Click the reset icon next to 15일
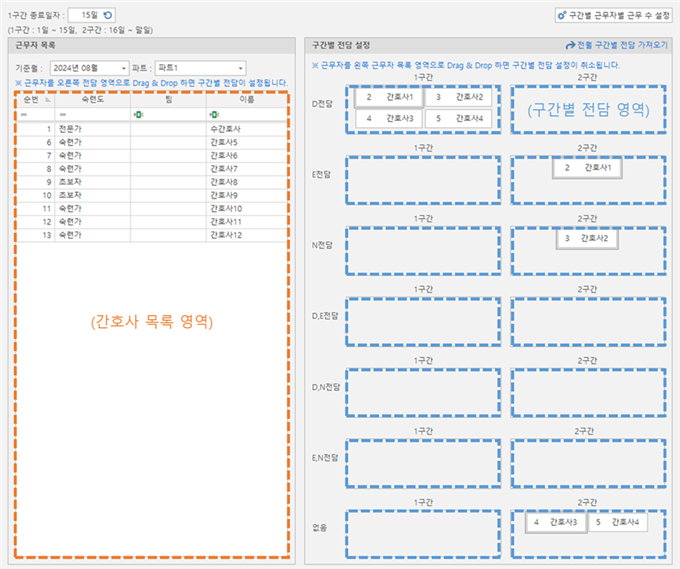Screen dimensions: 680x569 pyautogui.click(x=108, y=15)
